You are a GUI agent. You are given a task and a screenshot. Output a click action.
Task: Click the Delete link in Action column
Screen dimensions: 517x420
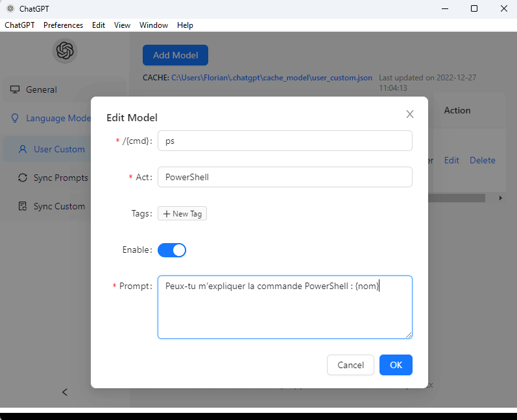tap(483, 160)
